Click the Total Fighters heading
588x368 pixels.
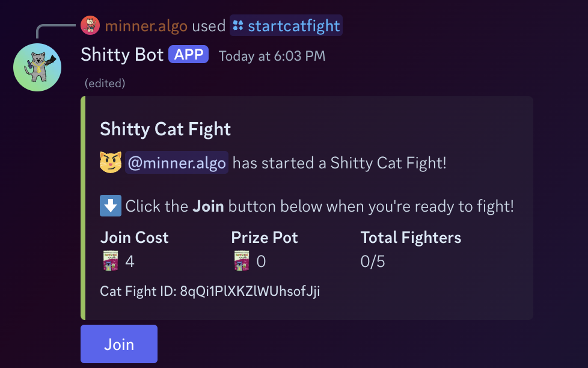click(x=411, y=238)
